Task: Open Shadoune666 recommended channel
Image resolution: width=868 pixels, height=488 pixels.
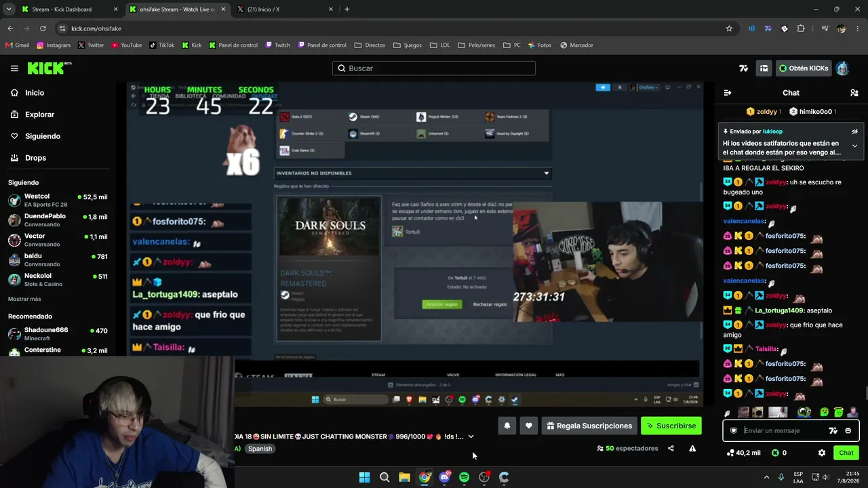Action: 58,333
